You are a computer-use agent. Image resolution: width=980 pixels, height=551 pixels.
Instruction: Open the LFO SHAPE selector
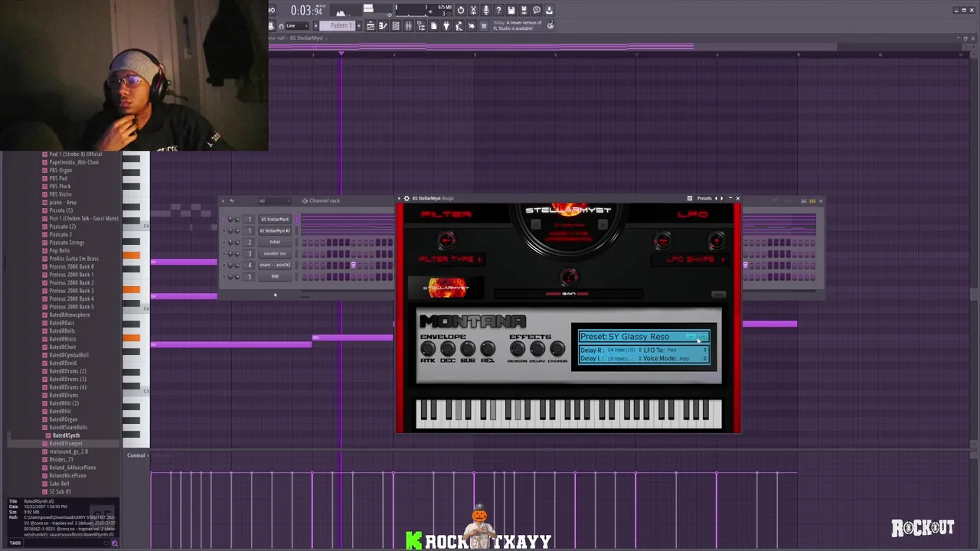tap(690, 259)
